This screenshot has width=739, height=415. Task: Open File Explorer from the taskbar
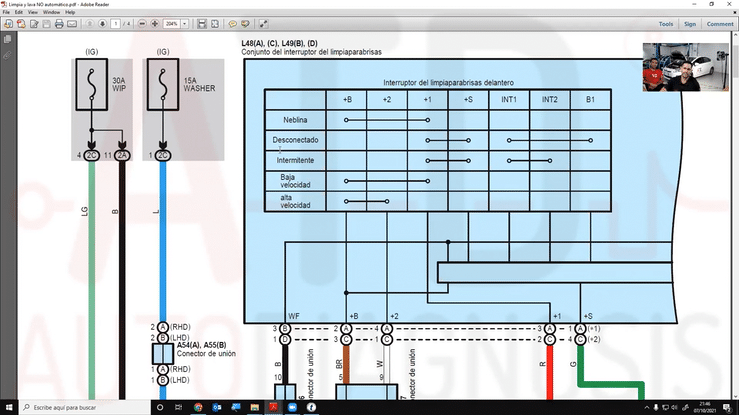255,407
